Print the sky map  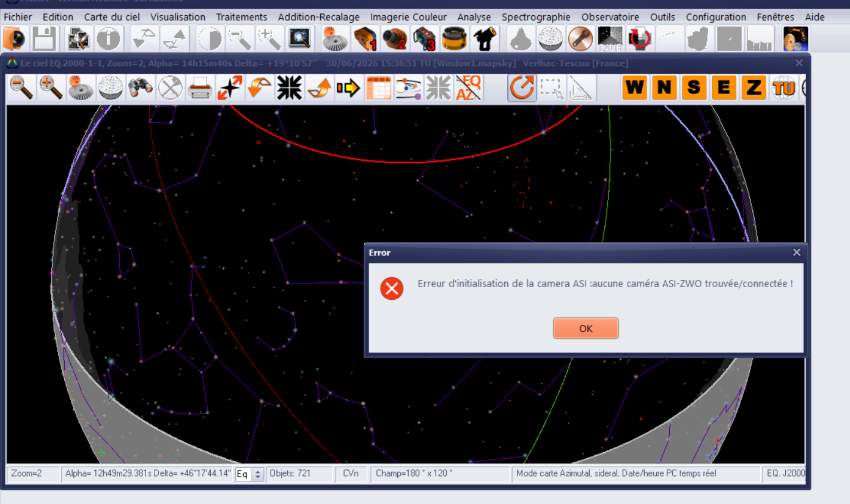tap(200, 88)
